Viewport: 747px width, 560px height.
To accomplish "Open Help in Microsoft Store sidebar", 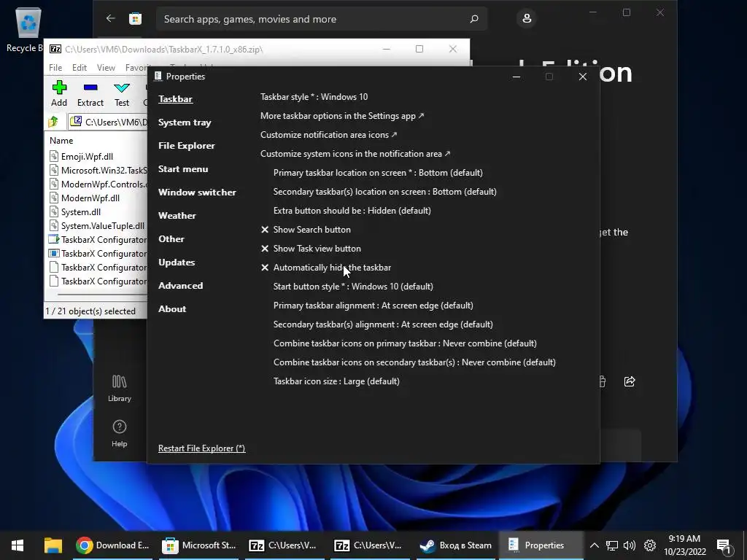I will pyautogui.click(x=119, y=433).
